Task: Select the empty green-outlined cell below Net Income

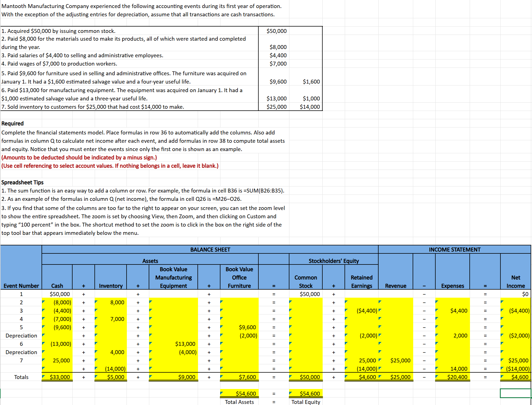Action: tap(515, 393)
